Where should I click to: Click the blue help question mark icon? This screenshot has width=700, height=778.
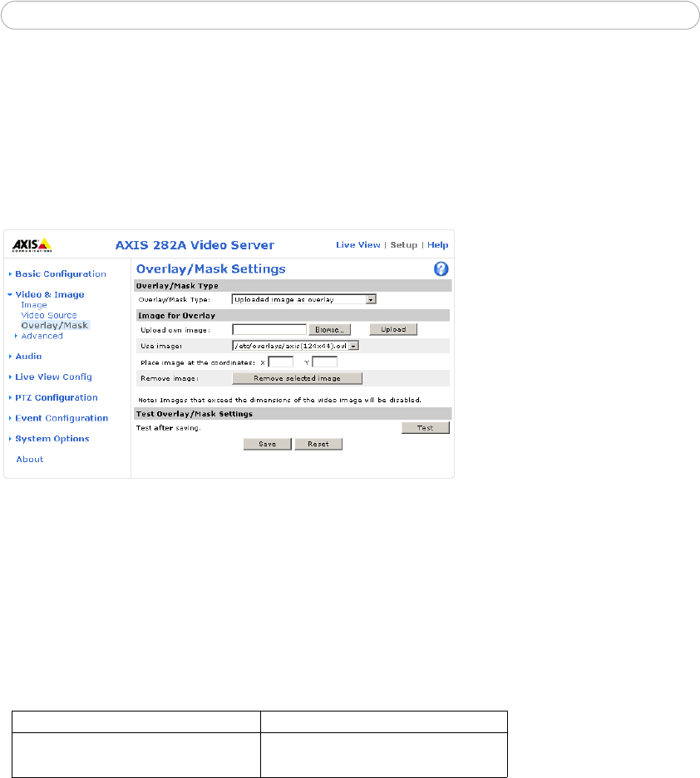click(x=441, y=268)
